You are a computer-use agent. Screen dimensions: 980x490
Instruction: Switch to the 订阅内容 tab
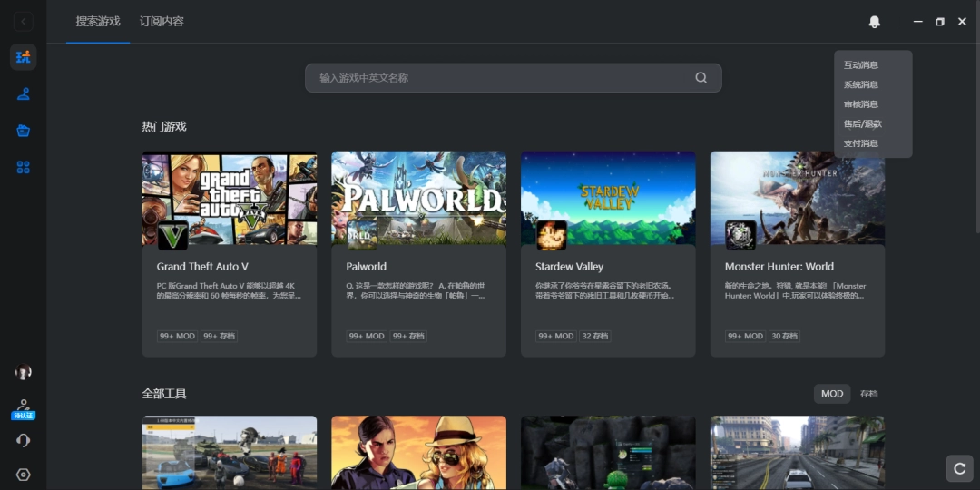coord(162,21)
